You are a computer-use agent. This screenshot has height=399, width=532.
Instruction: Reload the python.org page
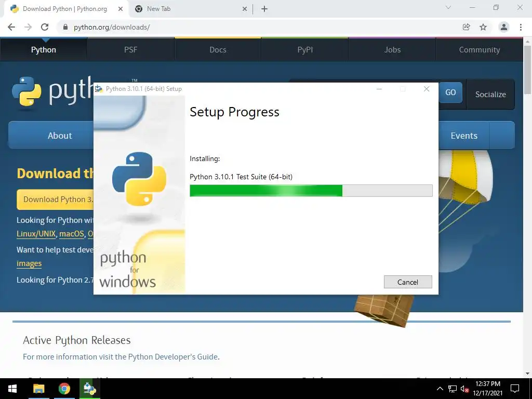point(45,27)
